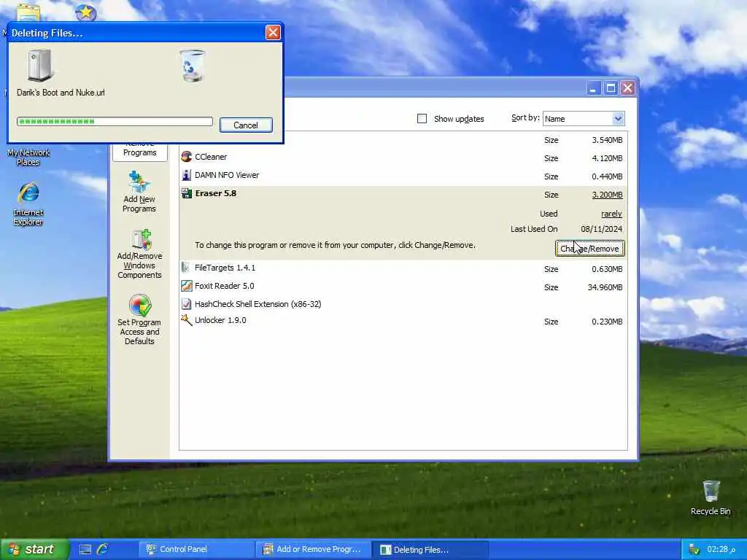
Task: Click the system tray safely remove icon
Action: click(x=694, y=549)
